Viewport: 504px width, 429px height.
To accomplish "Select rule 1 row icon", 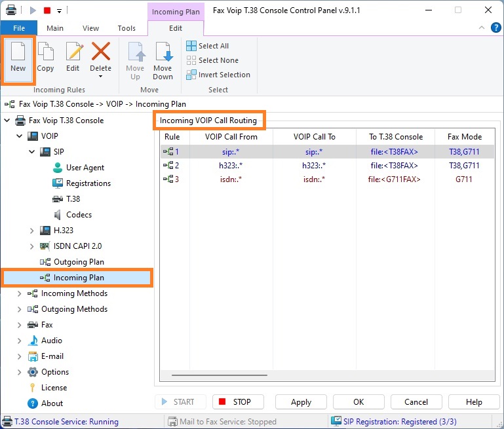I will click(x=168, y=151).
